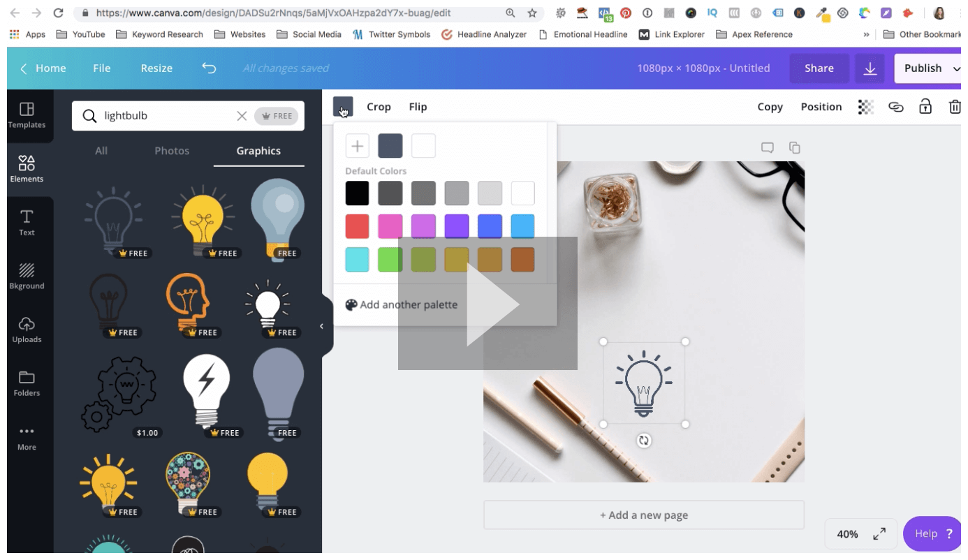The height and width of the screenshot is (560, 968).
Task: Click the comment icon above canvas
Action: [x=768, y=147]
